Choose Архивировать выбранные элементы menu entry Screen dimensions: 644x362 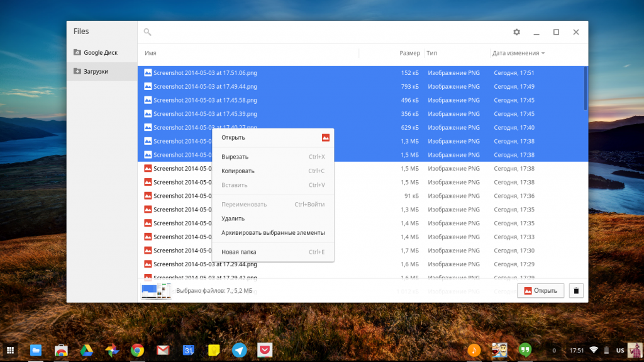pos(273,232)
